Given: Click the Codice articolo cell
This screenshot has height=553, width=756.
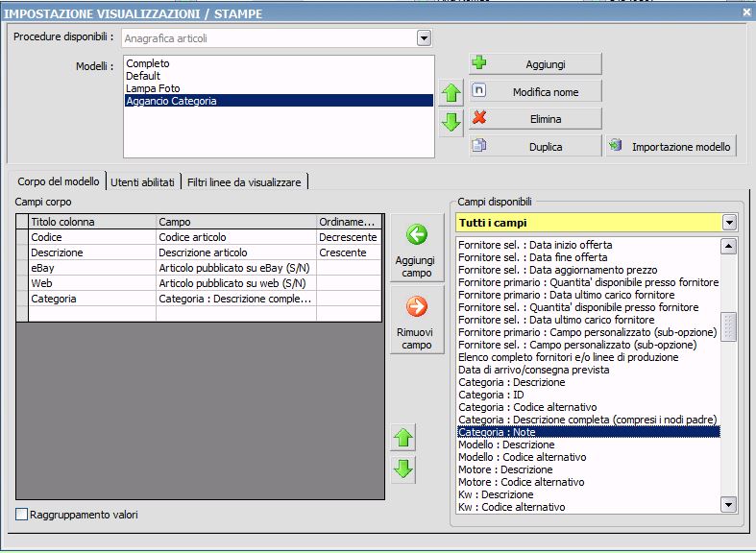Looking at the screenshot, I should [x=236, y=237].
